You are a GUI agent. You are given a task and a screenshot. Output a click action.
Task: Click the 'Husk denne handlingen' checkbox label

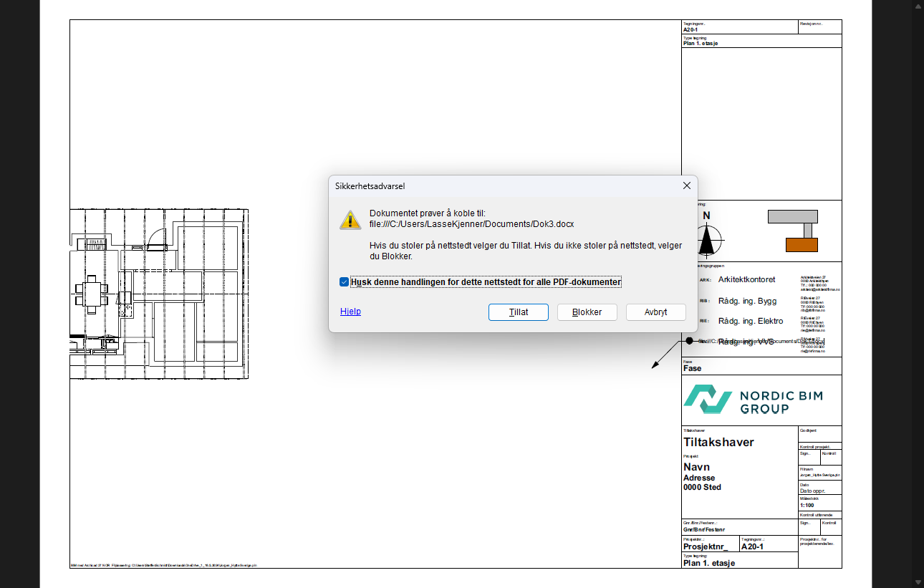485,282
